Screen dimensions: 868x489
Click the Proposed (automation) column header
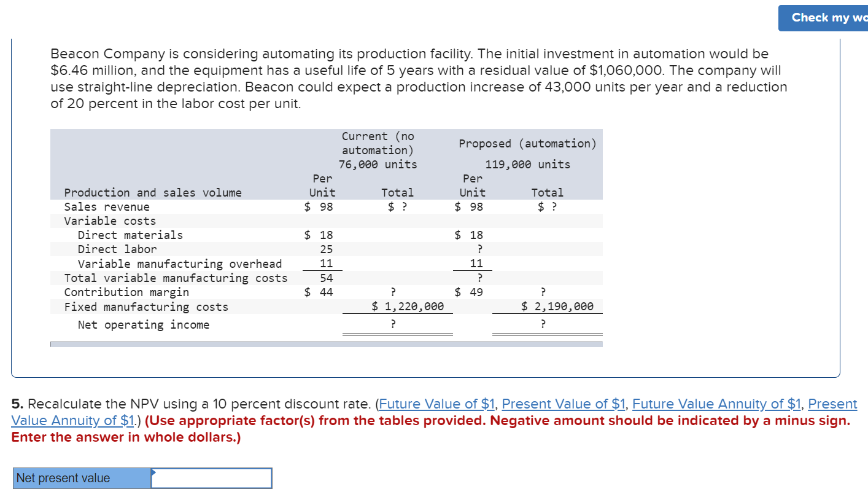[527, 143]
